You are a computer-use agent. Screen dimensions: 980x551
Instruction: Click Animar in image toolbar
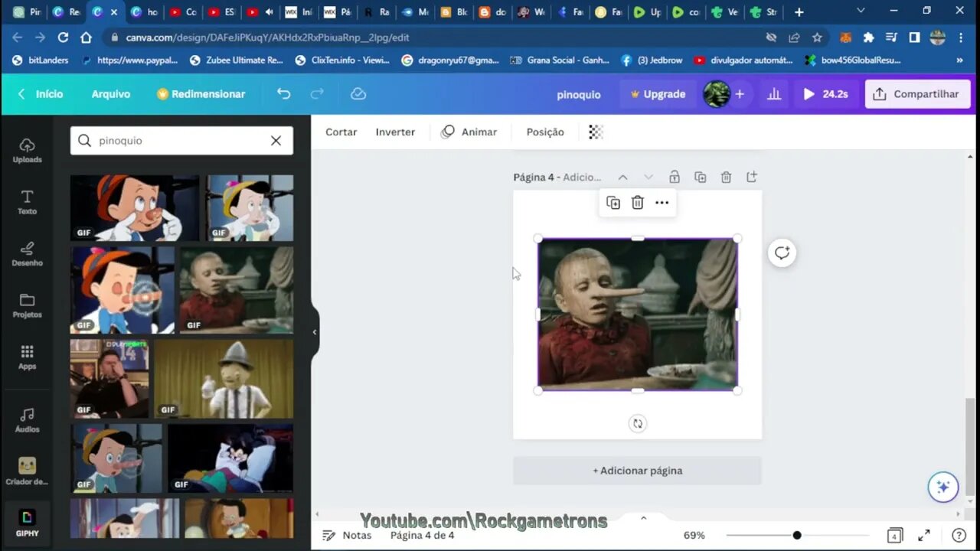coord(469,132)
